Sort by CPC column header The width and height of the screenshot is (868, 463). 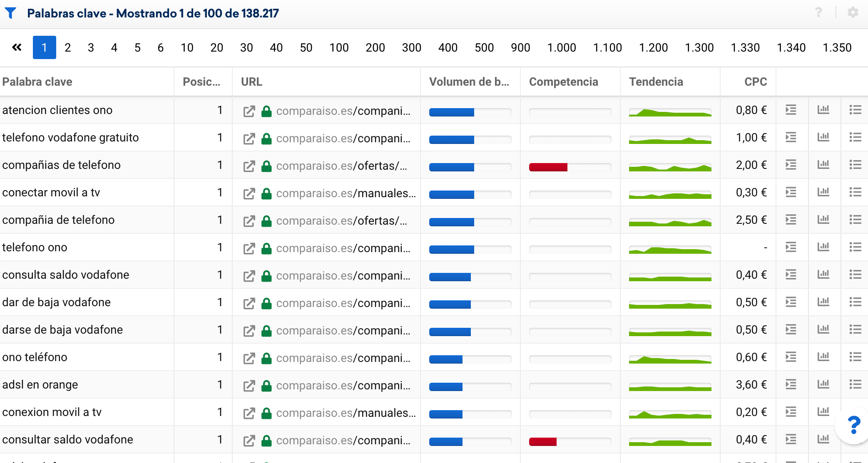755,82
